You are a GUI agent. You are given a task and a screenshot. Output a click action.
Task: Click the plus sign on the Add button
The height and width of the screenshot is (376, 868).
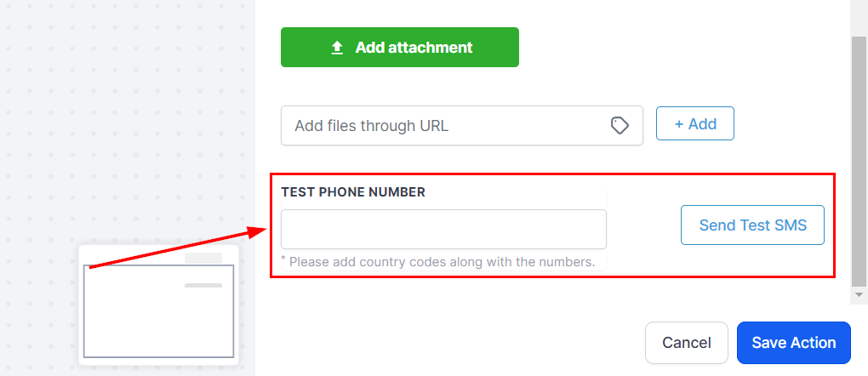(x=679, y=124)
